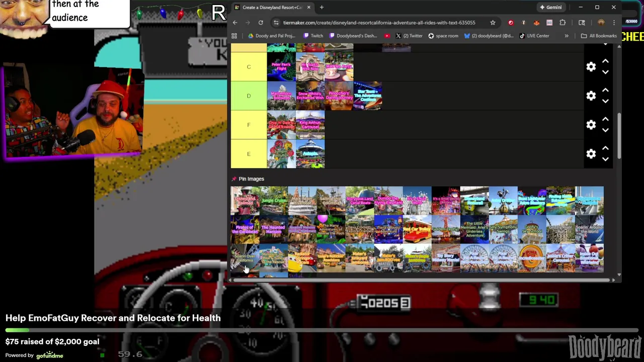Open the Chrome profile avatar

(601, 23)
